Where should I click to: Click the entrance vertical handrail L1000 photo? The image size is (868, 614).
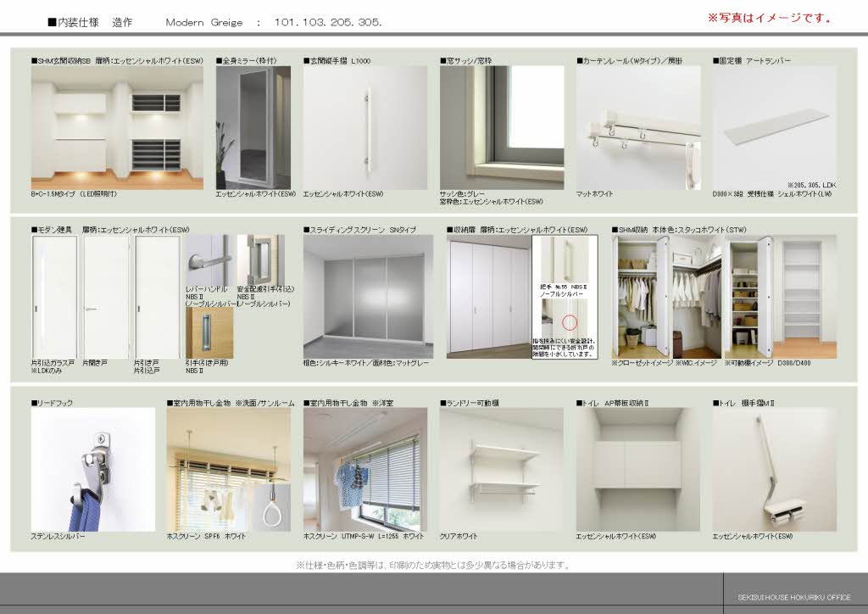(365, 127)
